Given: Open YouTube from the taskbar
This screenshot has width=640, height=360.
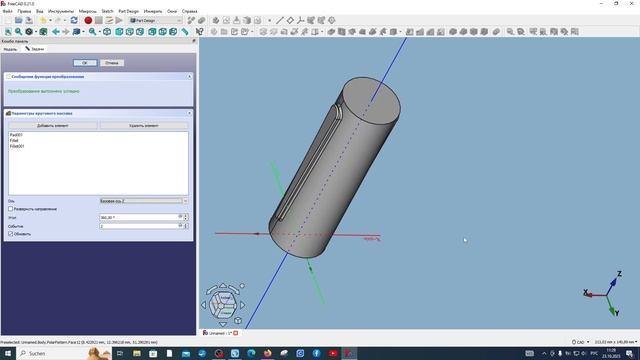Looking at the screenshot, I should coord(333,353).
